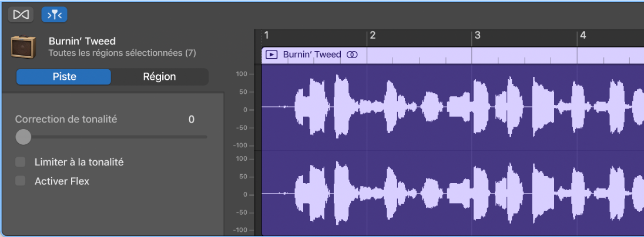The height and width of the screenshot is (237, 644).
Task: Check the Activer Flex checkbox
Action: [21, 181]
